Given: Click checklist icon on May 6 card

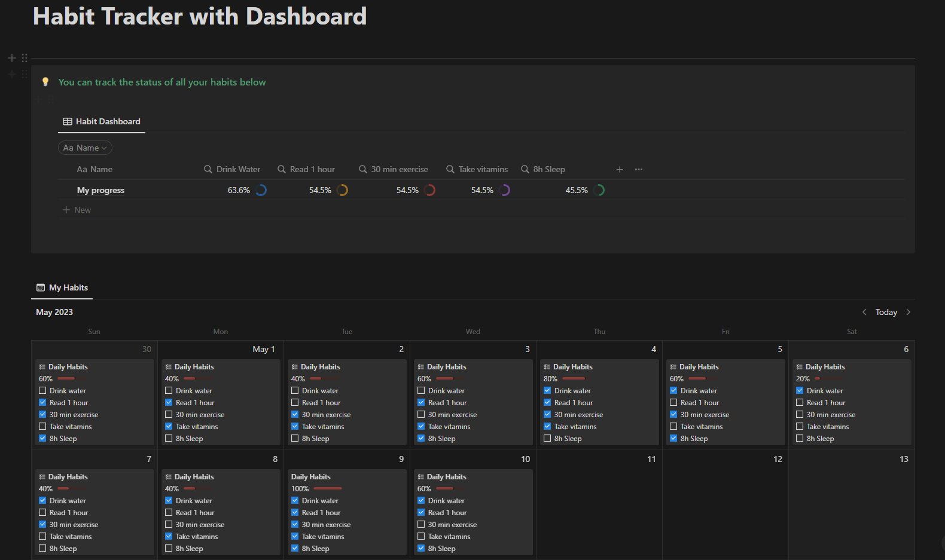Looking at the screenshot, I should point(800,367).
